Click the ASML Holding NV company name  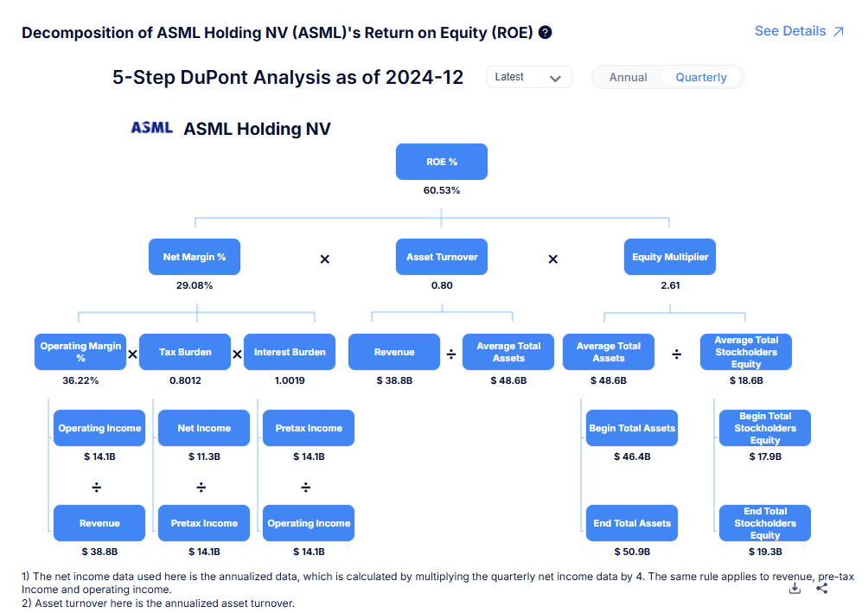[257, 129]
